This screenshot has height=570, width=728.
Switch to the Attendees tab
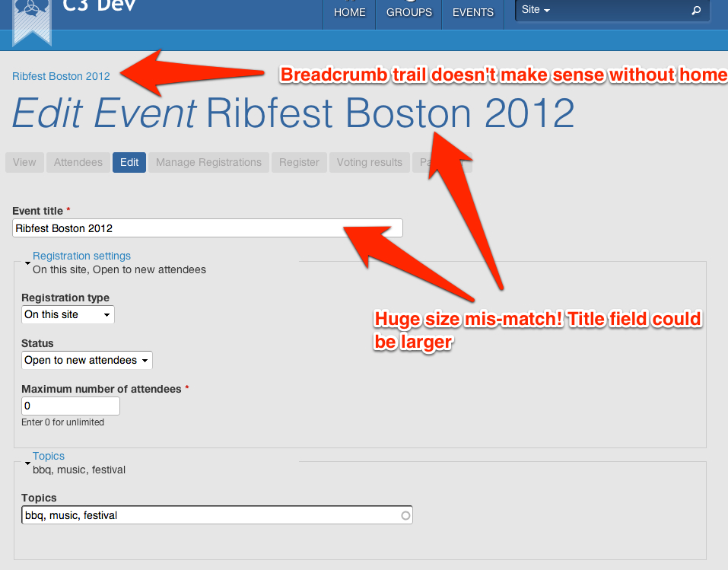click(x=78, y=163)
